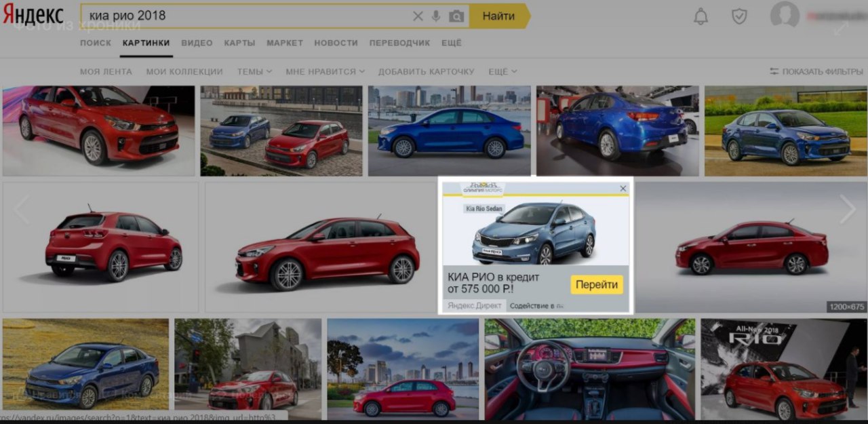Open the top Ещё services menu
This screenshot has height=424, width=868.
point(452,43)
